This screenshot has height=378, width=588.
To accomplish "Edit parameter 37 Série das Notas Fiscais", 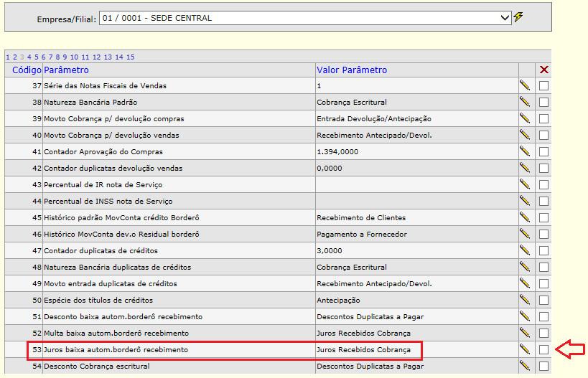I will (525, 85).
